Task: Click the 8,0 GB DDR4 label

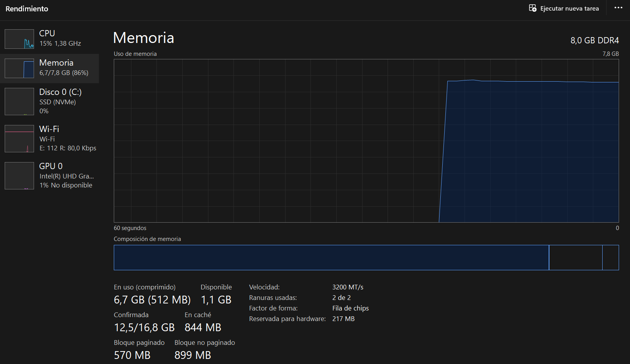Action: click(594, 40)
